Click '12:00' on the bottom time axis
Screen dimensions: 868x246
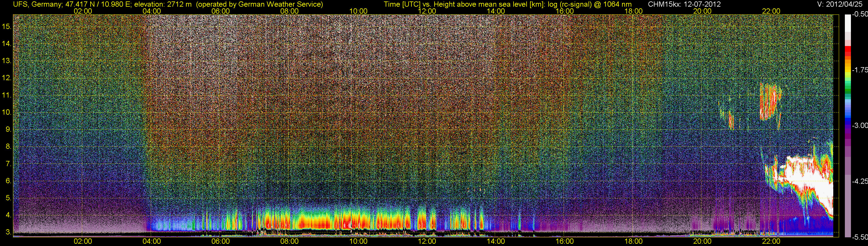click(427, 241)
